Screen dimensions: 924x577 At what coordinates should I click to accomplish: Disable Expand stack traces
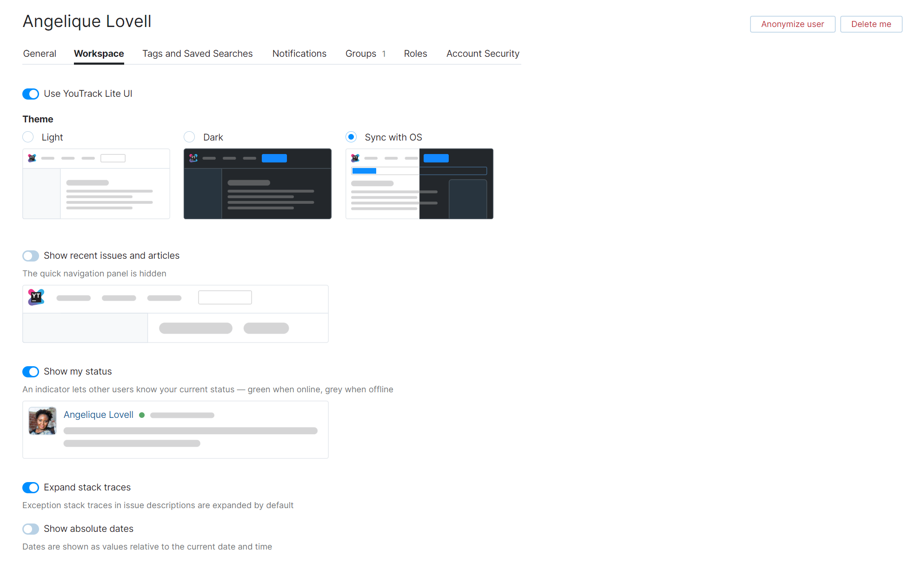30,487
